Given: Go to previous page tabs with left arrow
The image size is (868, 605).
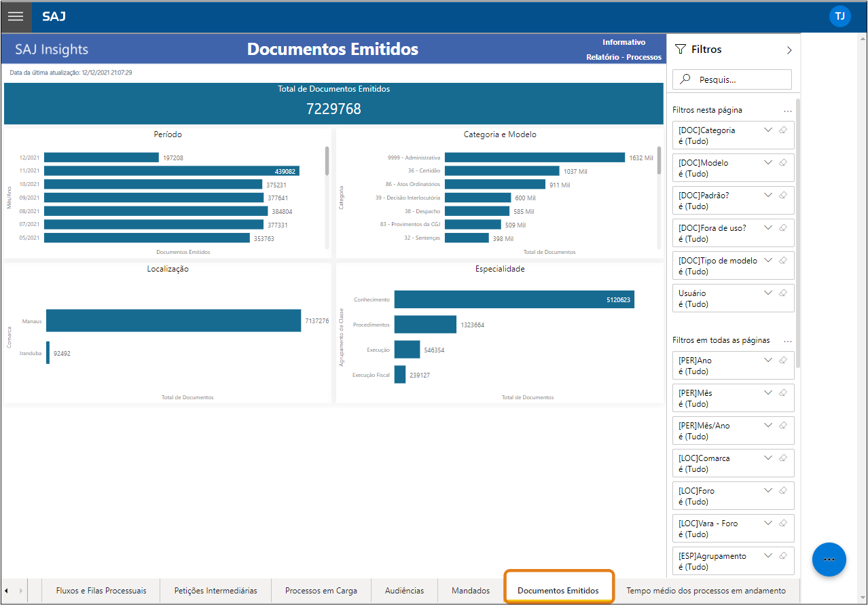Looking at the screenshot, I should click(7, 591).
